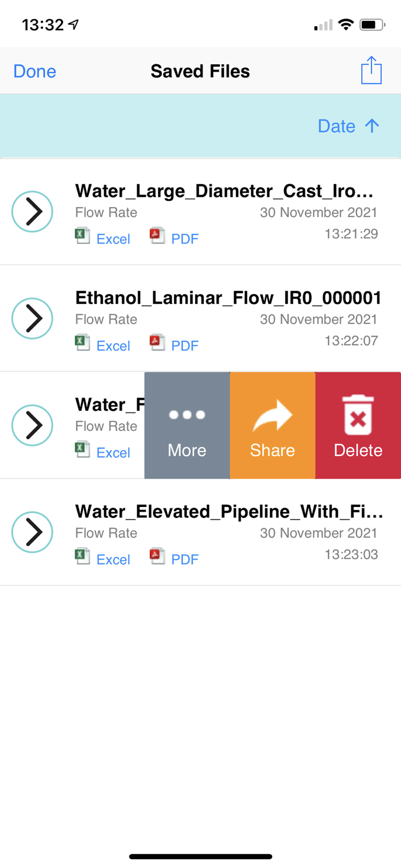The width and height of the screenshot is (401, 868).
Task: Tap Done to close Saved Files
Action: pyautogui.click(x=34, y=71)
